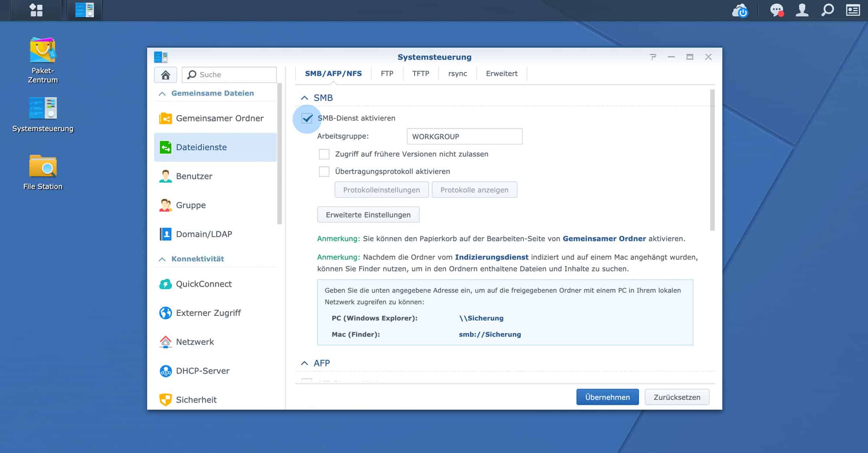Open DHCP-Server settings
The width and height of the screenshot is (868, 453).
click(215, 371)
